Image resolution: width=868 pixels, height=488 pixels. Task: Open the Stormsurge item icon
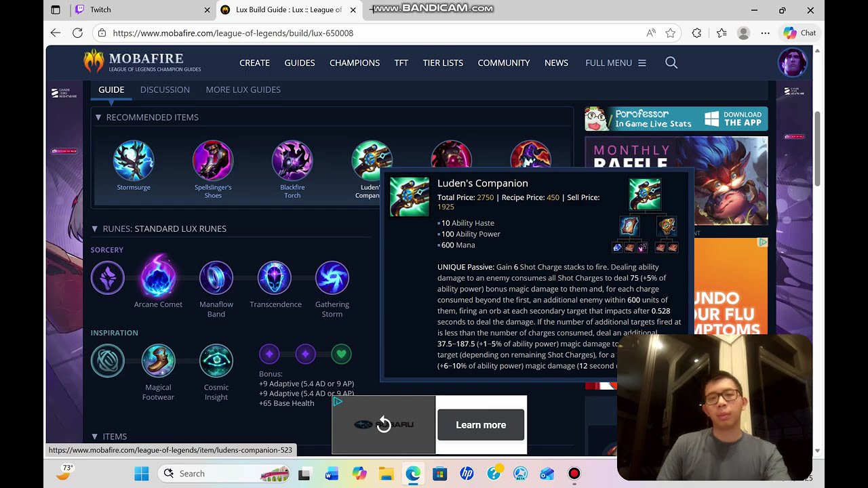(134, 161)
